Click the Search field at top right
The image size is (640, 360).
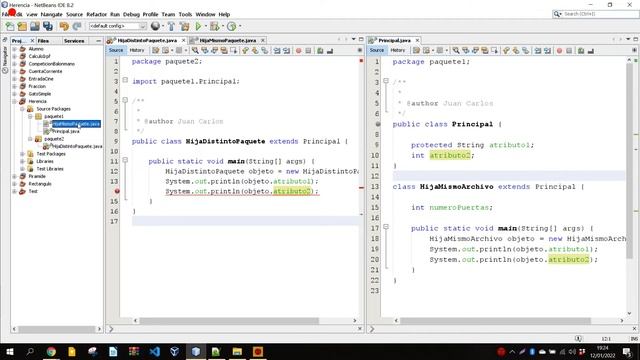point(595,14)
